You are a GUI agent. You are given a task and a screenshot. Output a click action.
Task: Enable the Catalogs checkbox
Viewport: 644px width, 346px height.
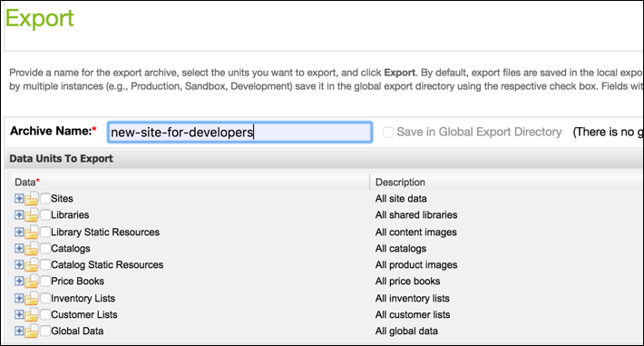(45, 248)
